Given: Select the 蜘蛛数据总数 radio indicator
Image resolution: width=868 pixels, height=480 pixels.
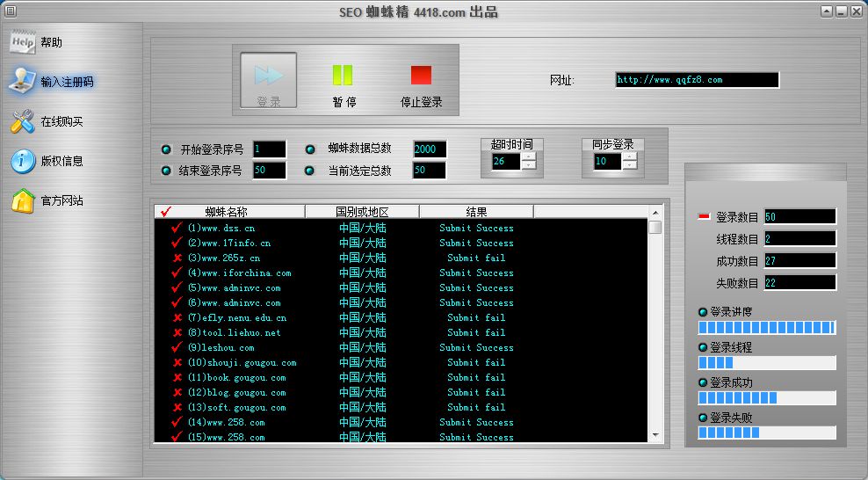Looking at the screenshot, I should [x=310, y=149].
